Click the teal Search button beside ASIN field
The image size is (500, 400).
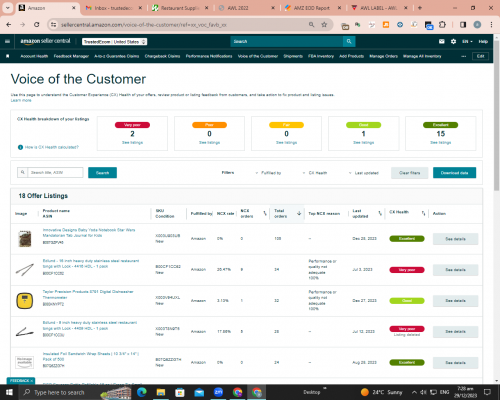(x=102, y=173)
